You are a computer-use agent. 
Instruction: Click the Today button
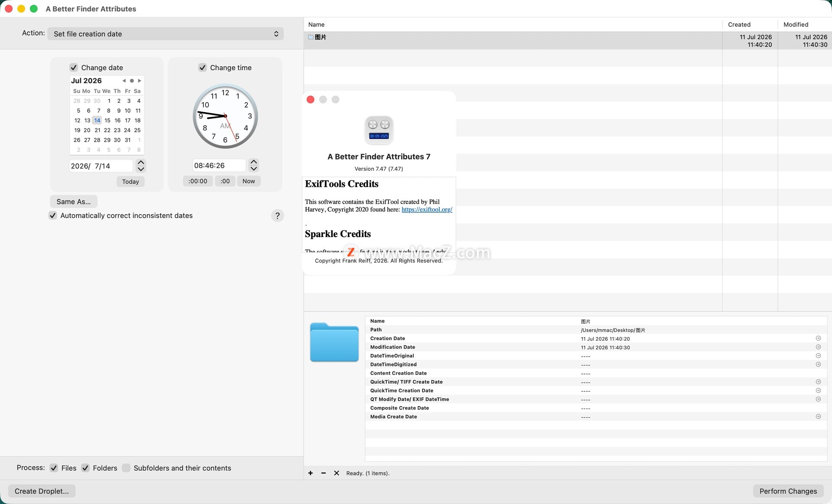[130, 182]
